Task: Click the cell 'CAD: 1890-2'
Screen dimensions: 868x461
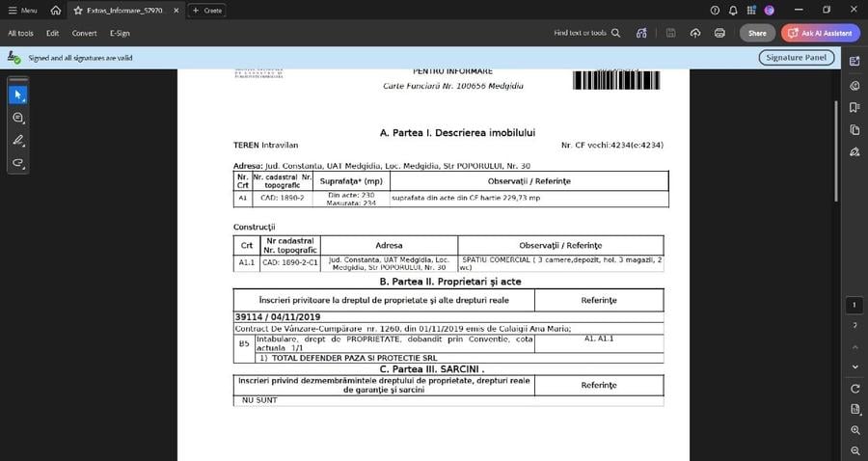Action: click(283, 198)
